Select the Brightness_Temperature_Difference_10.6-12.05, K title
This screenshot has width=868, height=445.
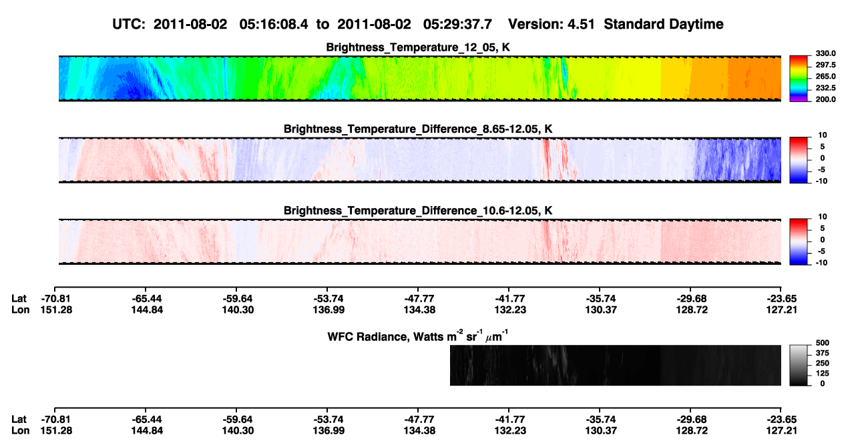[419, 211]
